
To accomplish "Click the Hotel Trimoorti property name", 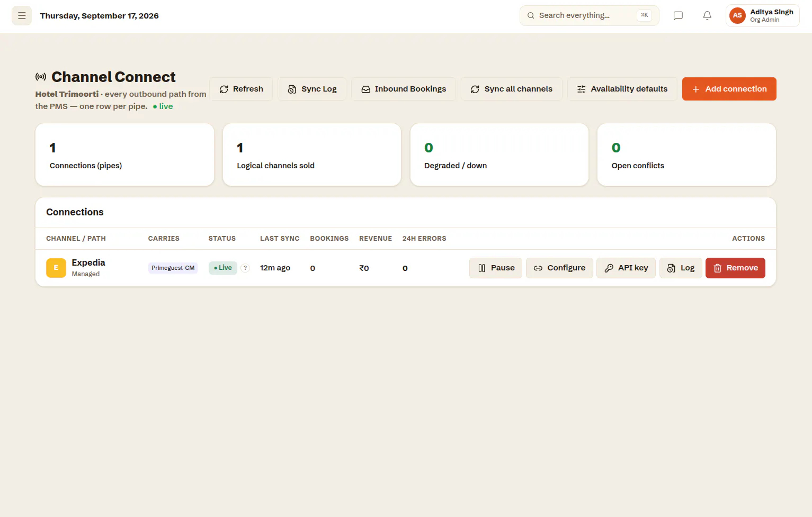I will click(67, 94).
